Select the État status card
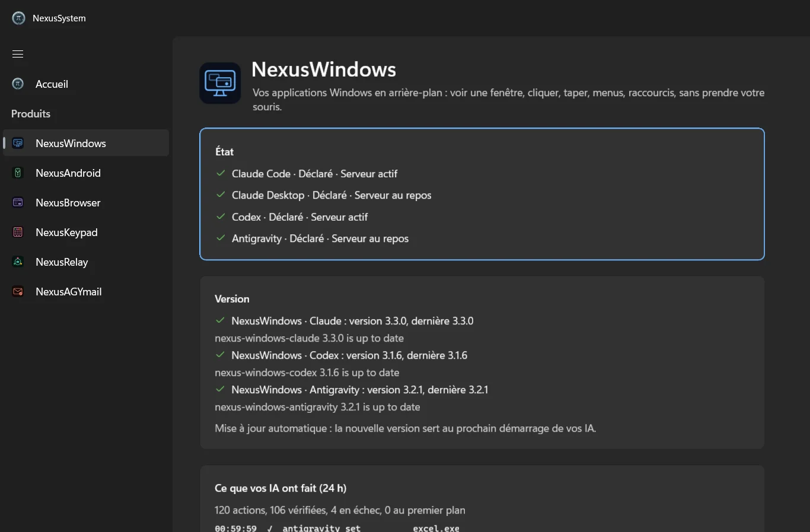The width and height of the screenshot is (810, 532). (482, 194)
